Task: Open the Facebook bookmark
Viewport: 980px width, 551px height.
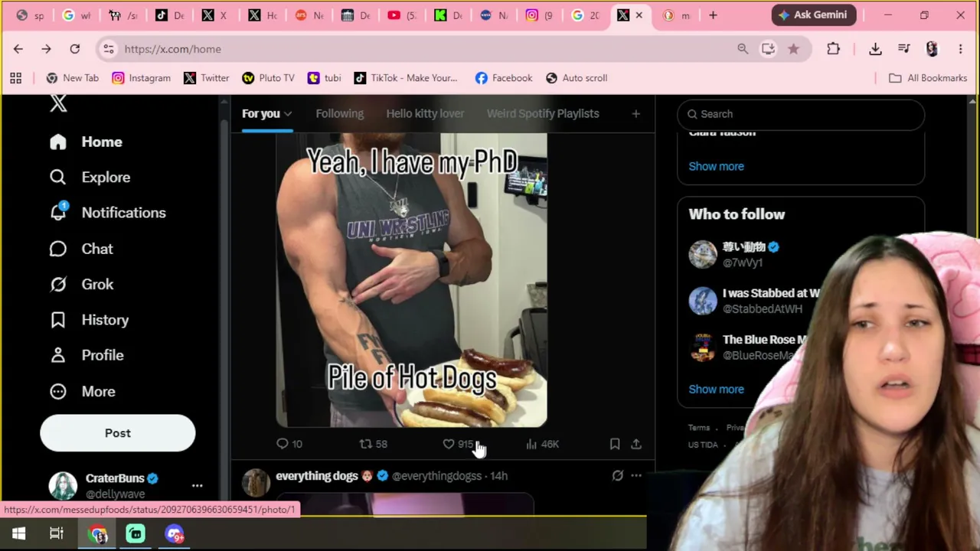Action: (503, 78)
